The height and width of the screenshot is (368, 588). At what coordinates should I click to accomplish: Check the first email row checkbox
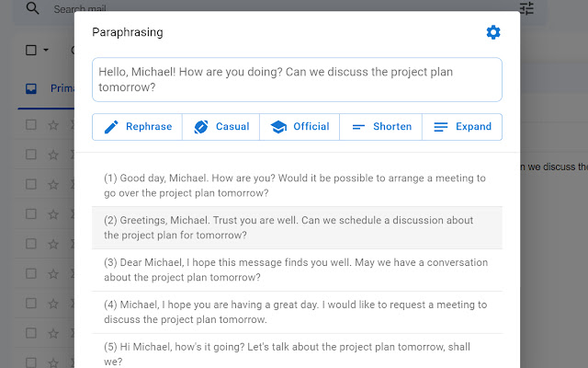click(x=31, y=125)
